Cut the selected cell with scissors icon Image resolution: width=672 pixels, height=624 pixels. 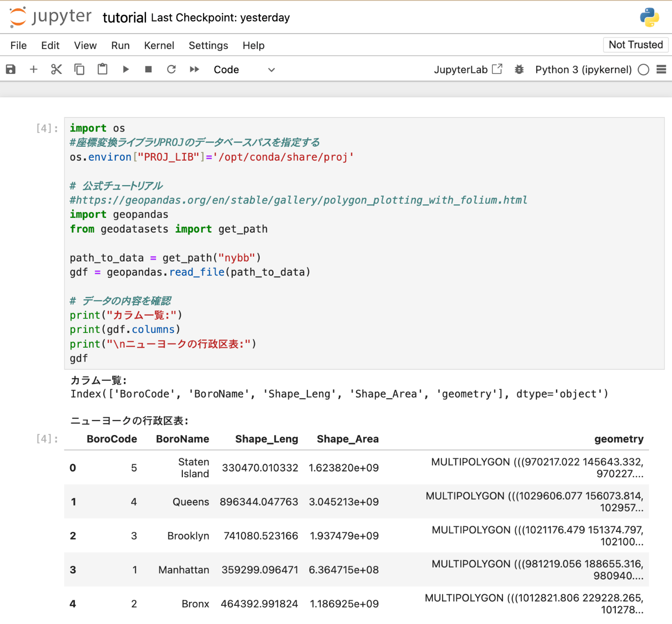click(x=57, y=70)
